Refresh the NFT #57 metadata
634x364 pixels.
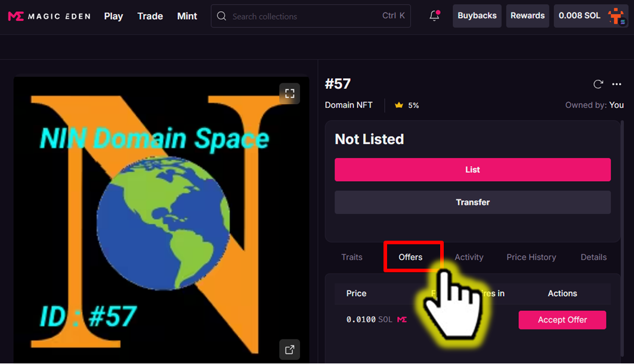(598, 84)
